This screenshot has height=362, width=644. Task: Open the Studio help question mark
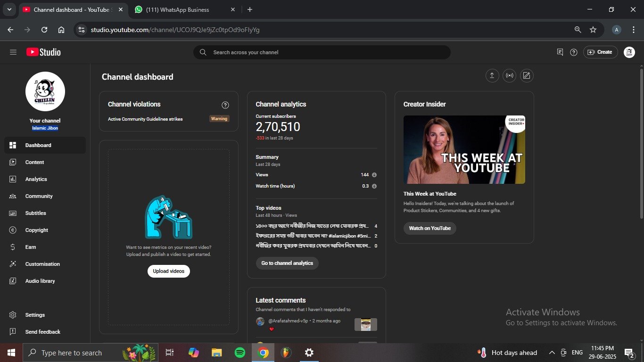(x=574, y=52)
